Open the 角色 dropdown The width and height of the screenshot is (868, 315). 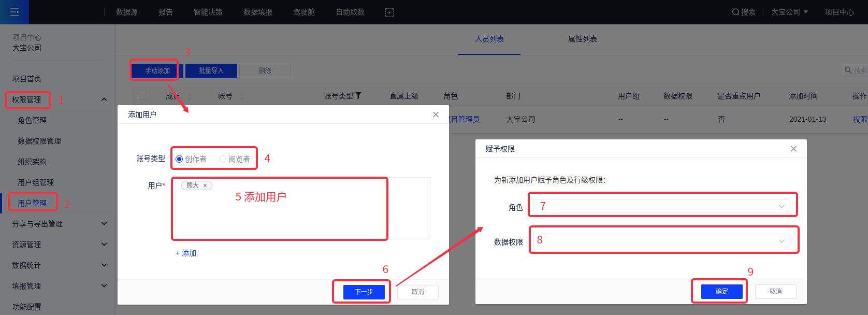coord(660,206)
